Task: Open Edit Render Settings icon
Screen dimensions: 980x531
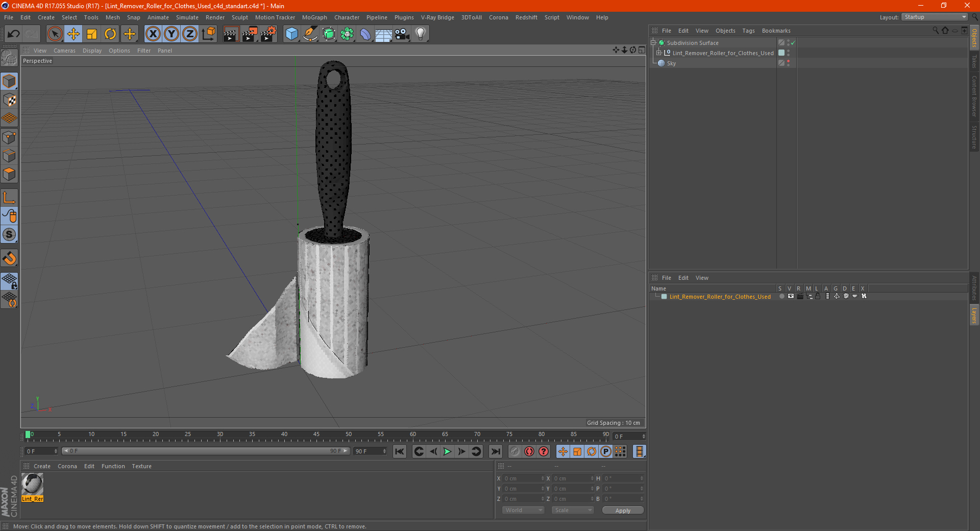Action: [x=268, y=34]
